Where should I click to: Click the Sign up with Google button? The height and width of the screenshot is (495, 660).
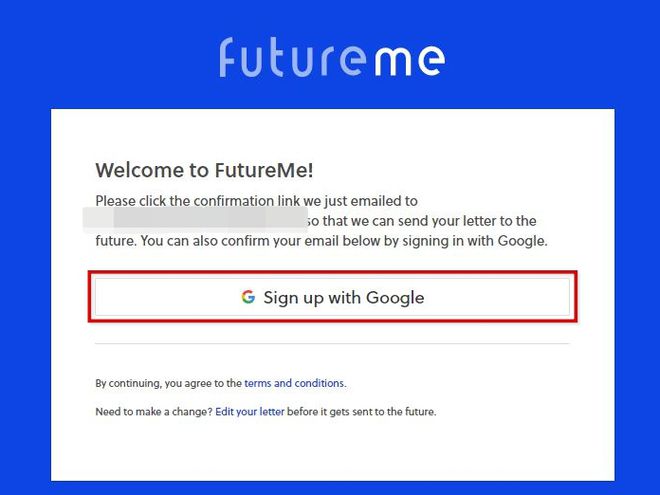[x=333, y=297]
